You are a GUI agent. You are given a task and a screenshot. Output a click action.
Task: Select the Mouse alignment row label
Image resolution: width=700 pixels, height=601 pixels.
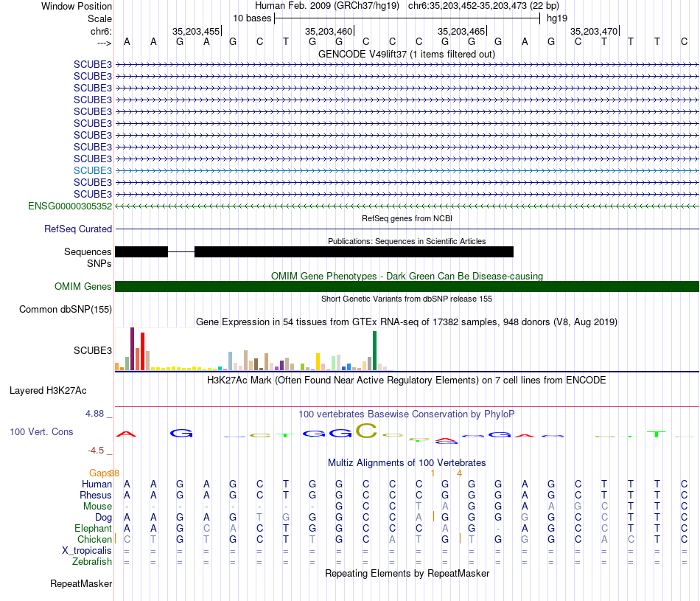coord(97,507)
